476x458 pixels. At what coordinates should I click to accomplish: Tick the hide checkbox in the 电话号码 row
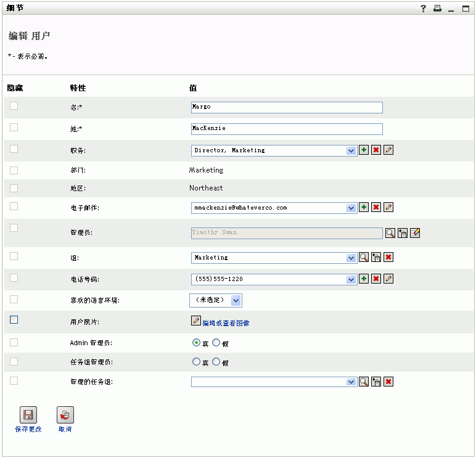click(x=14, y=278)
